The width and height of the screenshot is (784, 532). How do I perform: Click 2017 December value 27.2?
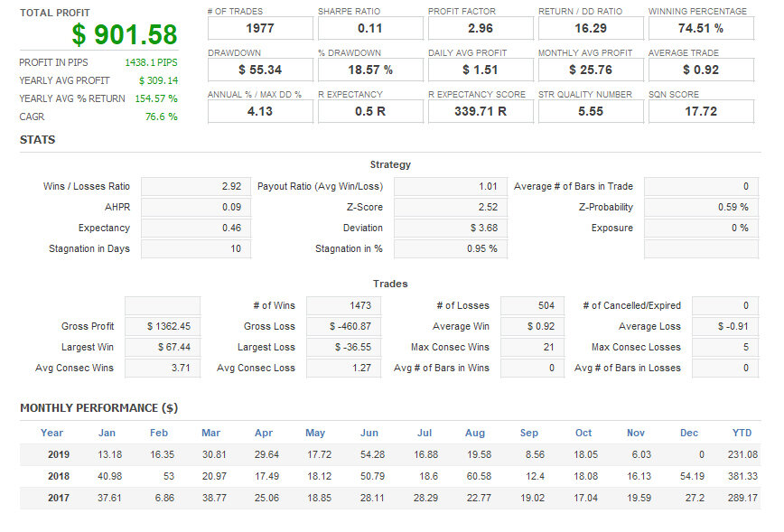(x=695, y=498)
